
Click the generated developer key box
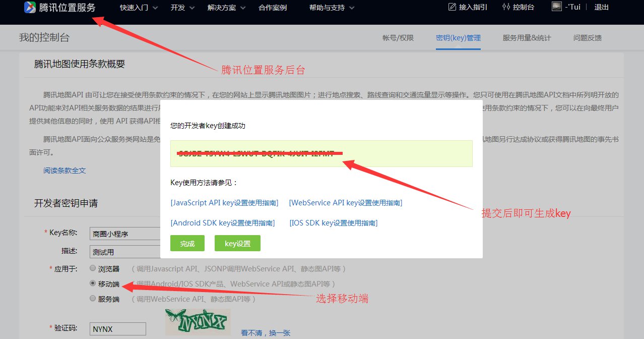pyautogui.click(x=321, y=153)
